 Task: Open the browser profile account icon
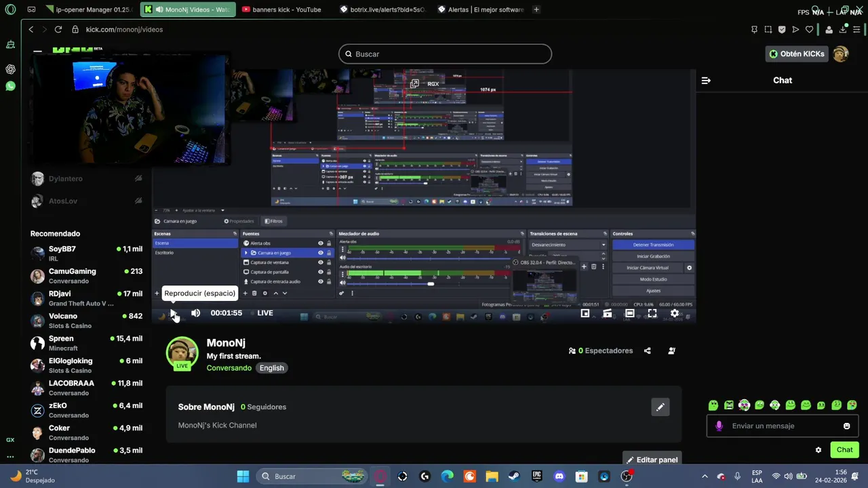(x=829, y=29)
